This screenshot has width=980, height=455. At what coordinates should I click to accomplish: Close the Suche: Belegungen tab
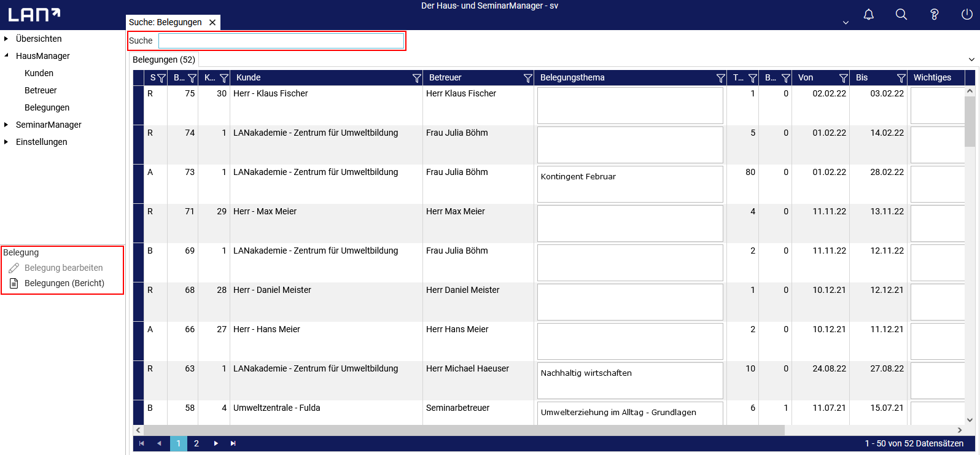(212, 22)
